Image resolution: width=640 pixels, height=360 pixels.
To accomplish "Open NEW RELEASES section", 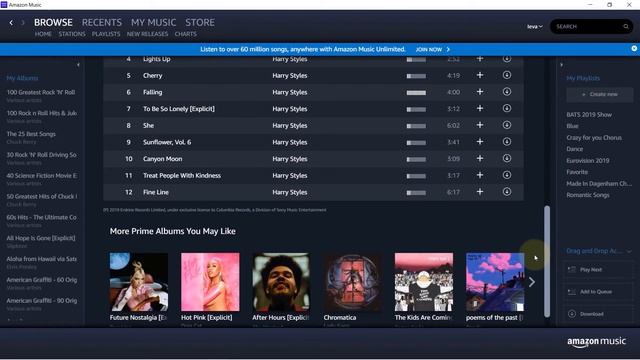I will pos(147,34).
